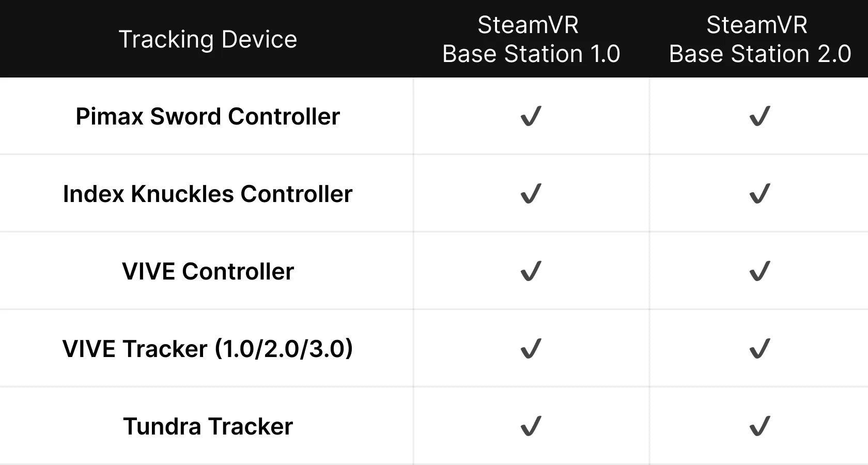Click Tundra Tracker Base Station 2.0 checkmark

(760, 426)
